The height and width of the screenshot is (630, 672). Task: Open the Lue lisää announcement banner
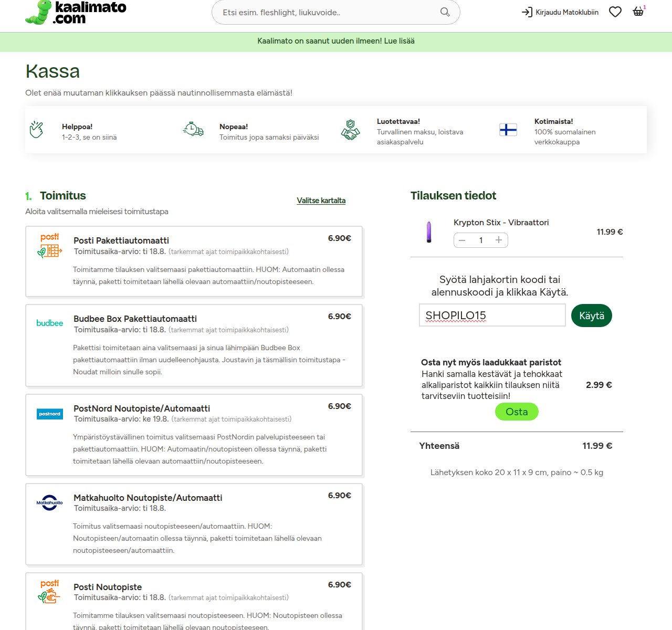(x=336, y=41)
